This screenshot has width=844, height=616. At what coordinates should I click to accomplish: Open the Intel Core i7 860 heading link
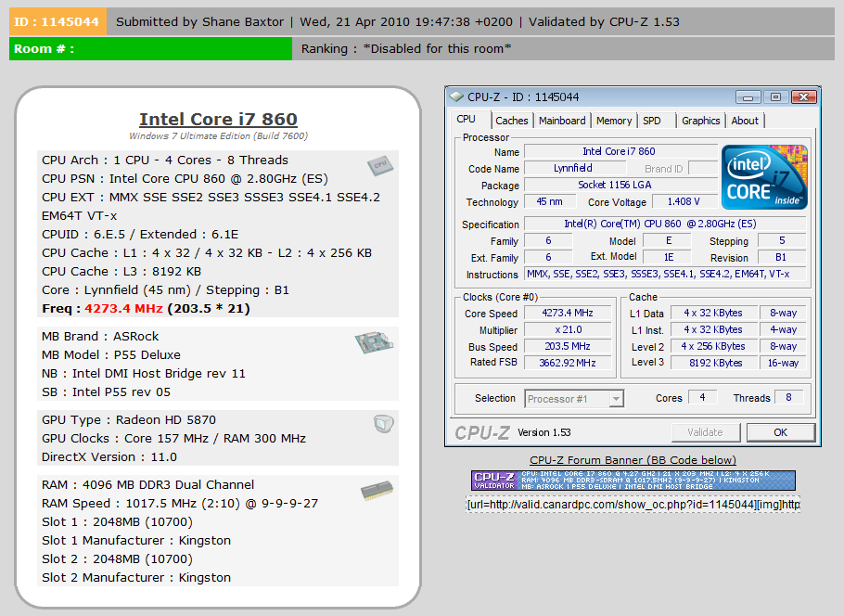[218, 119]
